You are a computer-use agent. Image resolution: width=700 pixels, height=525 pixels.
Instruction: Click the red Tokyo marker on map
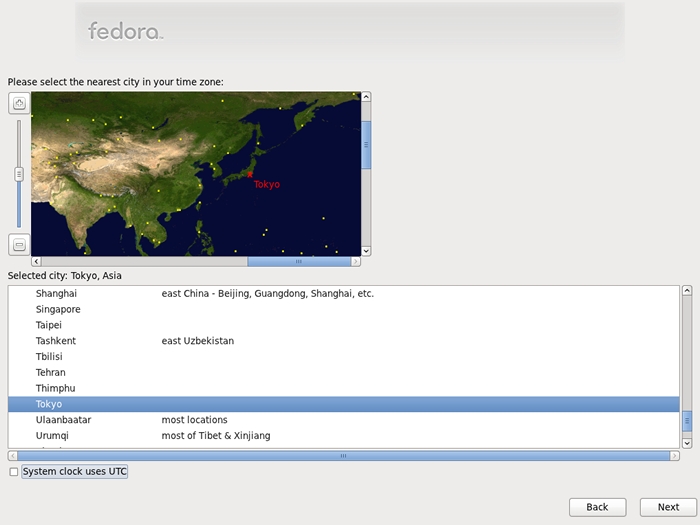pos(250,175)
